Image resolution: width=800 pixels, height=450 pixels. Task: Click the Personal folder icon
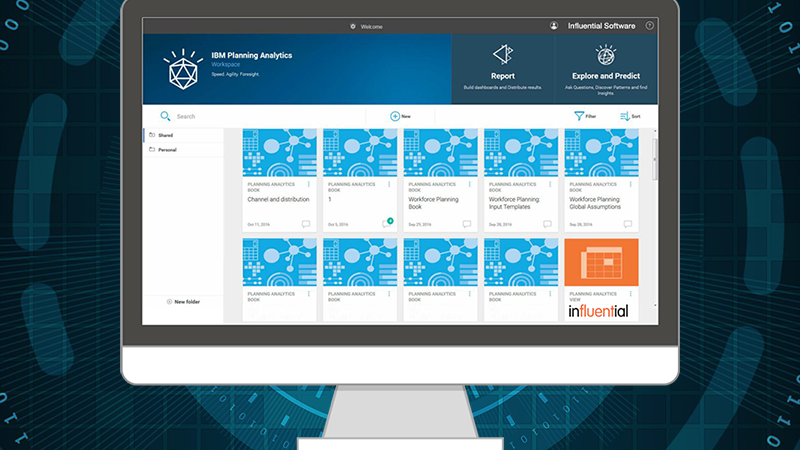click(x=152, y=149)
